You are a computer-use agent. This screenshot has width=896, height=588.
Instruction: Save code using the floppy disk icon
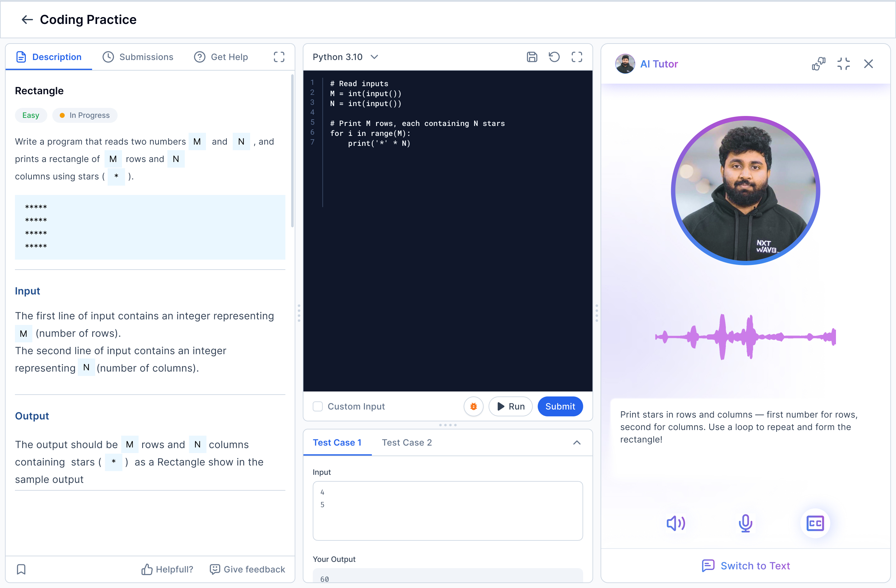click(x=532, y=57)
